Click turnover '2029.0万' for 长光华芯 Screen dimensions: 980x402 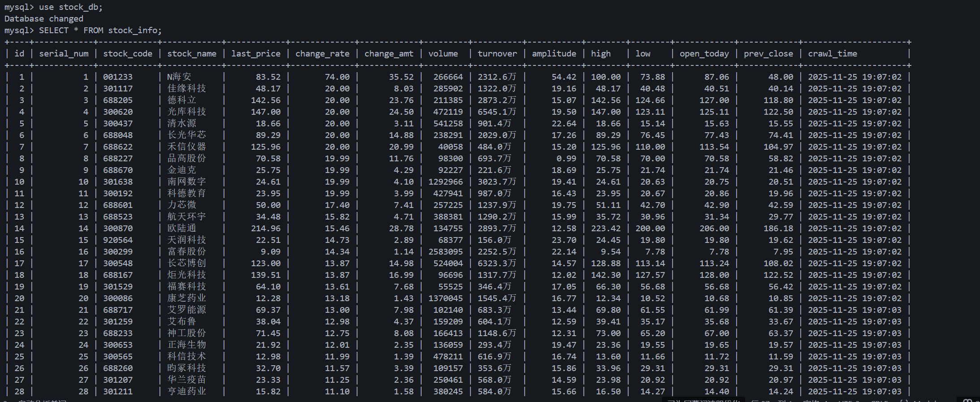coord(497,135)
